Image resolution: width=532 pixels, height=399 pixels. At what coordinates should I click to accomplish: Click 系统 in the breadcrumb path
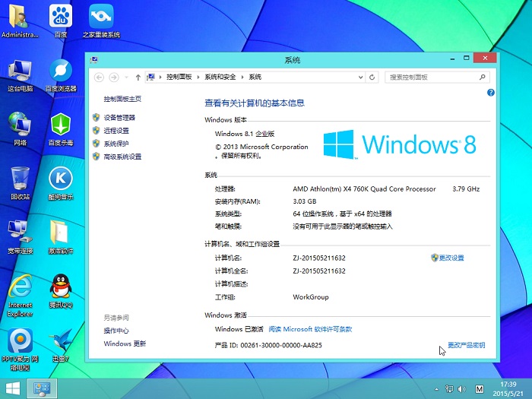click(x=255, y=77)
